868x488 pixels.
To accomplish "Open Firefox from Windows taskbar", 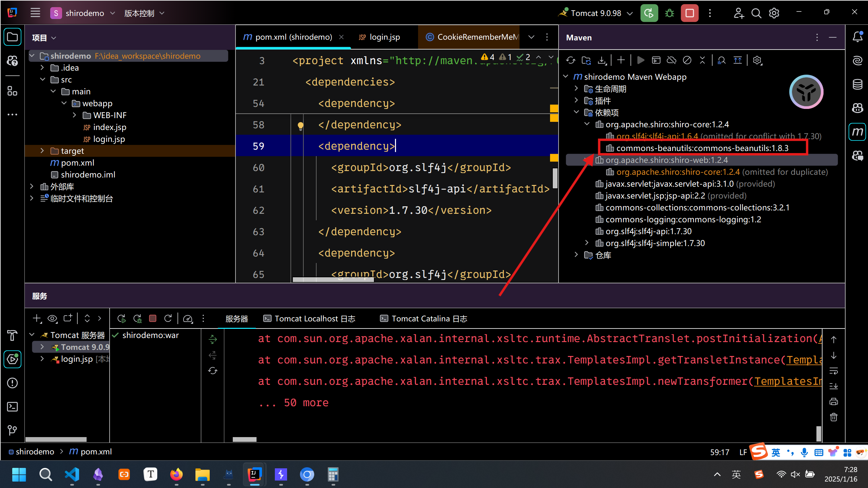I will pos(176,474).
